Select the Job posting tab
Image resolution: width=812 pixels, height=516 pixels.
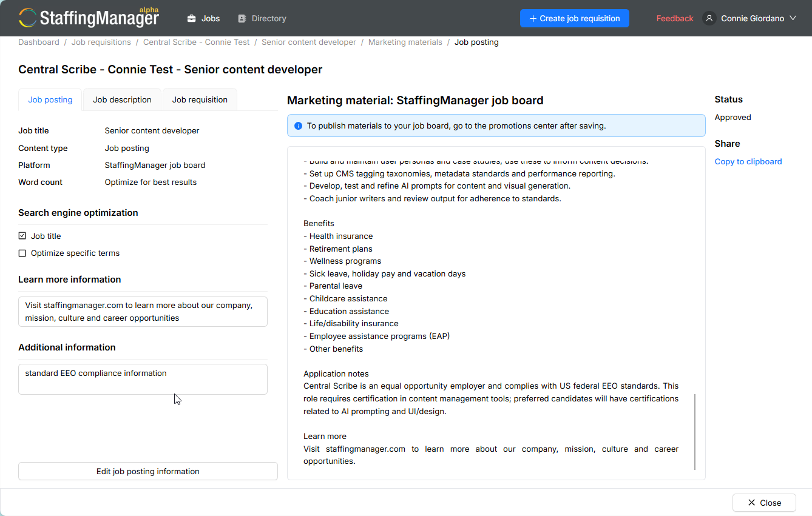pos(50,99)
